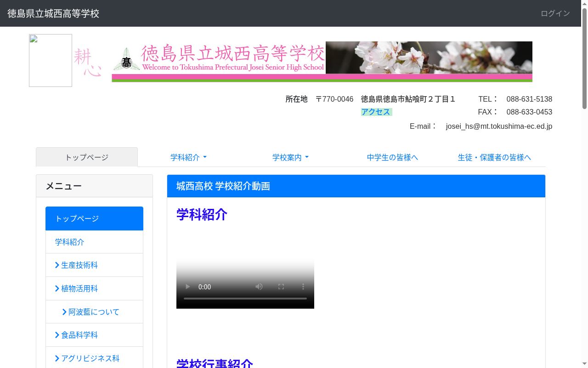
Task: Click the chevron icon beside 阿波藍について
Action: pyautogui.click(x=65, y=312)
